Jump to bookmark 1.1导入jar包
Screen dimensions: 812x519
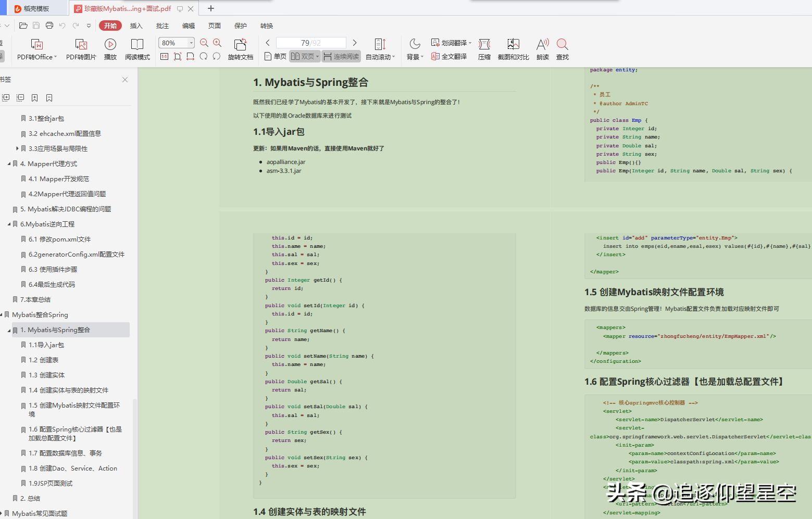(46, 345)
